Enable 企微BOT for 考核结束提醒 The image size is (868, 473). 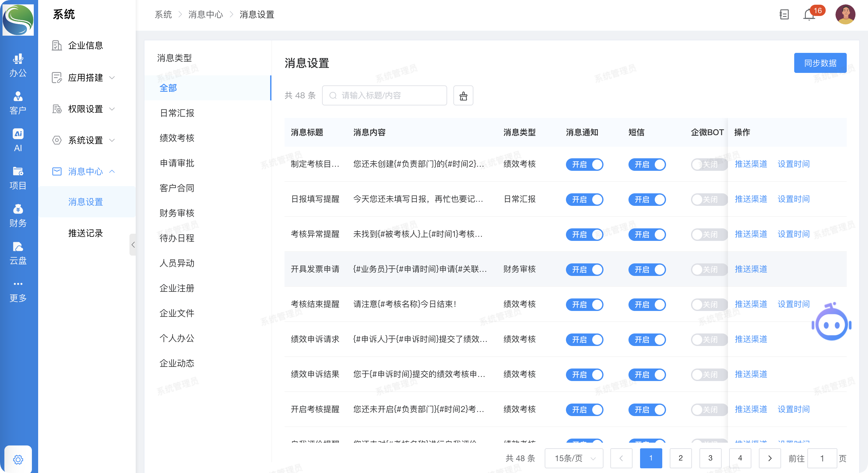pyautogui.click(x=707, y=305)
